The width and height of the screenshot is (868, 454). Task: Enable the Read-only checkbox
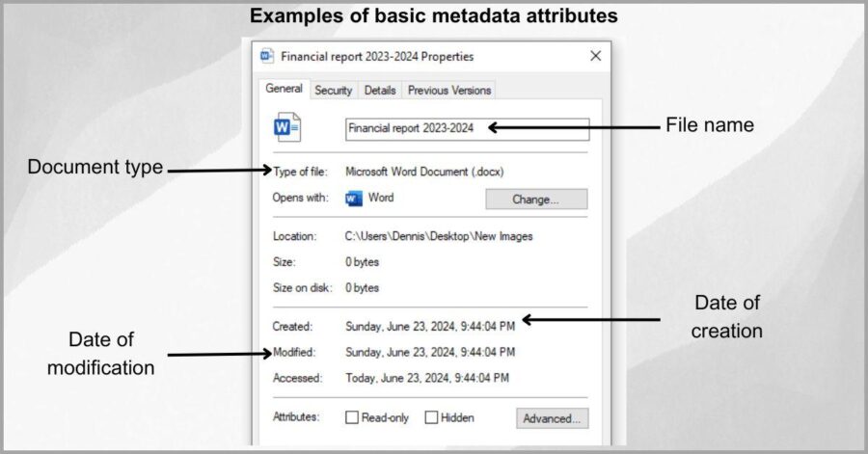pyautogui.click(x=353, y=418)
